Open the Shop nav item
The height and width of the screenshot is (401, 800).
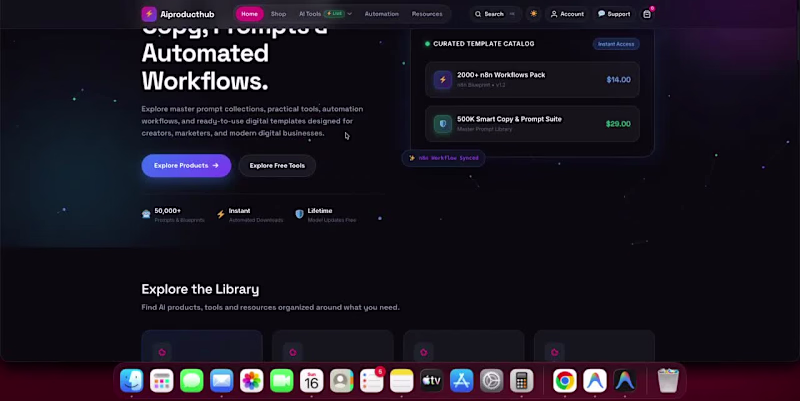[279, 14]
